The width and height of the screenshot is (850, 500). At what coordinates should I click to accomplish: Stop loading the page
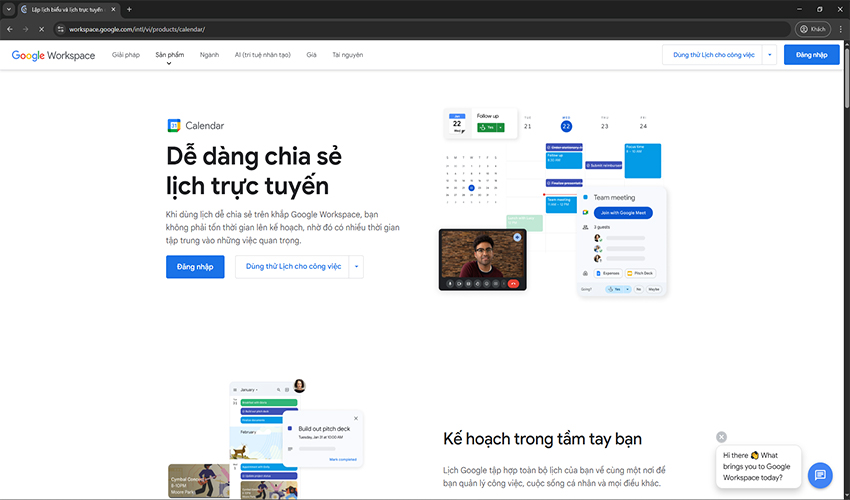(x=41, y=29)
